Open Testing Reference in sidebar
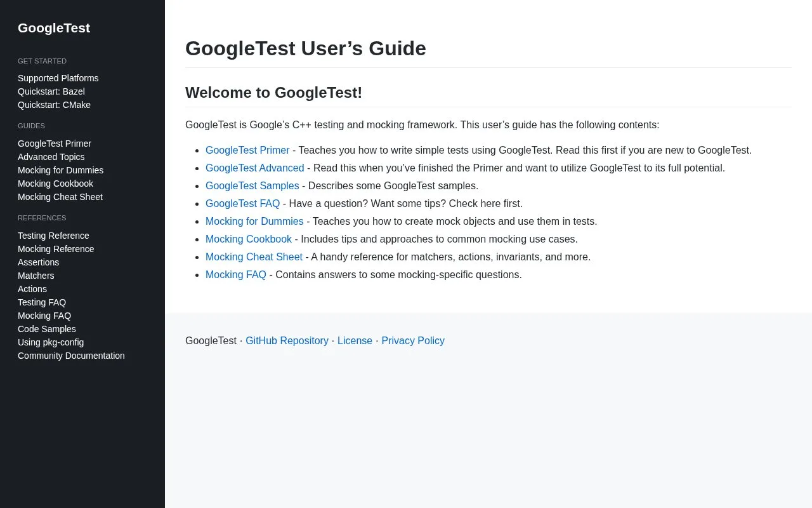The width and height of the screenshot is (812, 508). (53, 236)
